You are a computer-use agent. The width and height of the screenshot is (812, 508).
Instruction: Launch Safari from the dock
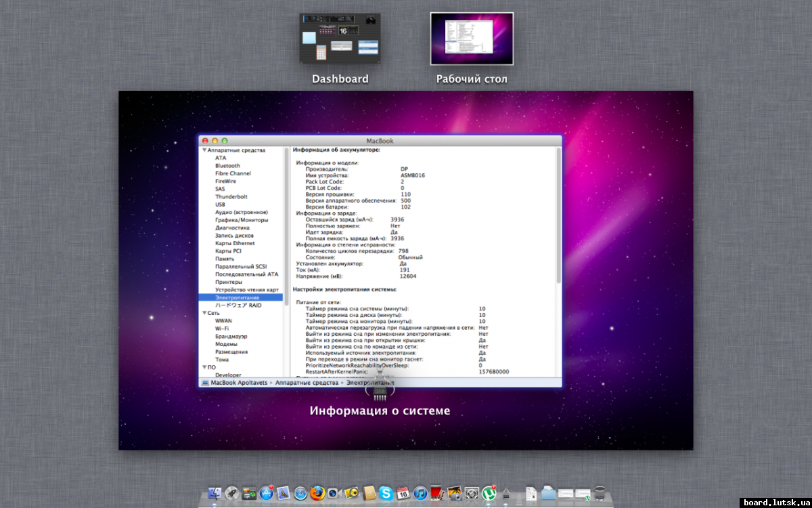pyautogui.click(x=300, y=494)
